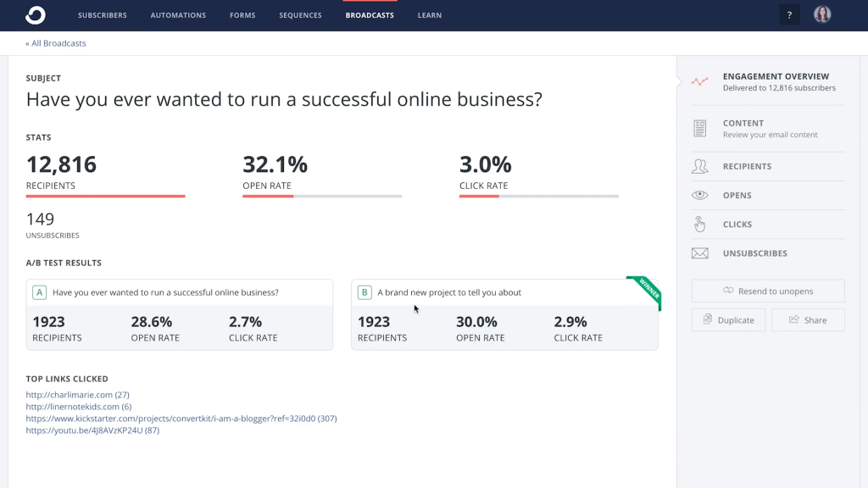Open Recipients via the people icon
Viewport: 868px width, 488px height.
coord(699,167)
